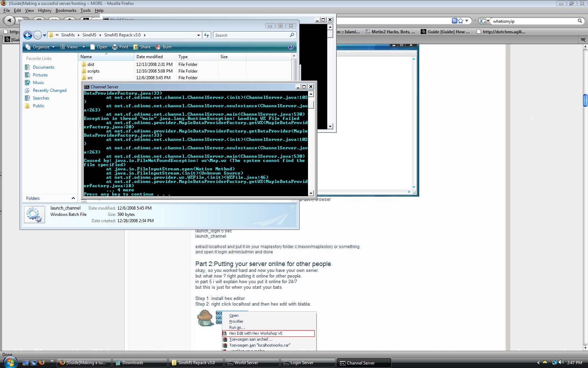The width and height of the screenshot is (588, 368).
Task: Click the Firefox search box containing whatismyip
Action: coord(533,21)
